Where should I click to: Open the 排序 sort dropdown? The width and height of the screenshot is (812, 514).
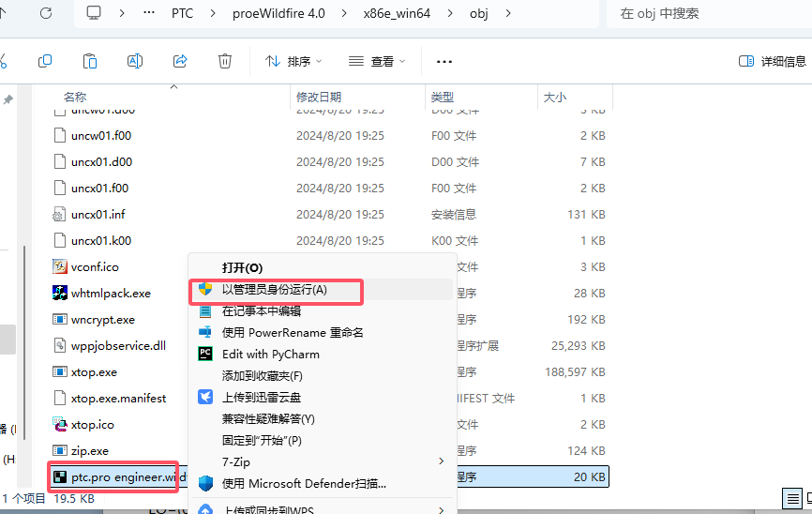[293, 62]
